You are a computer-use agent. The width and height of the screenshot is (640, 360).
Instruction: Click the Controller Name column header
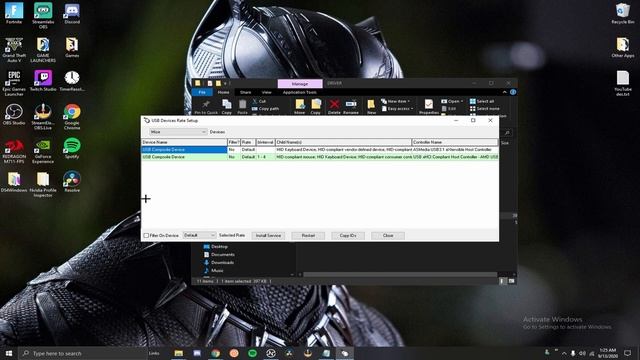click(455, 142)
